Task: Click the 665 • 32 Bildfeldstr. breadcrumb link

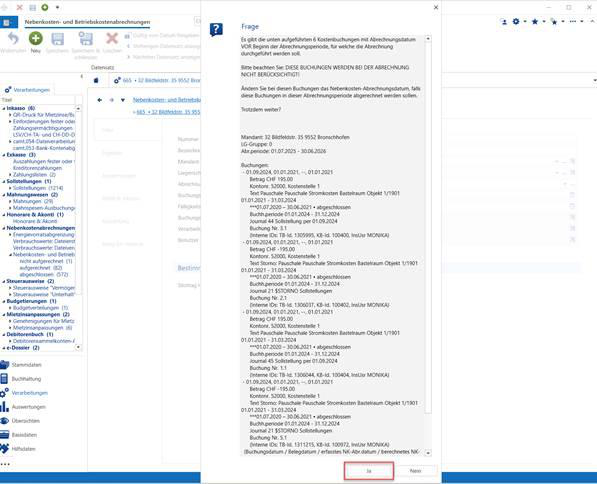Action: click(168, 112)
